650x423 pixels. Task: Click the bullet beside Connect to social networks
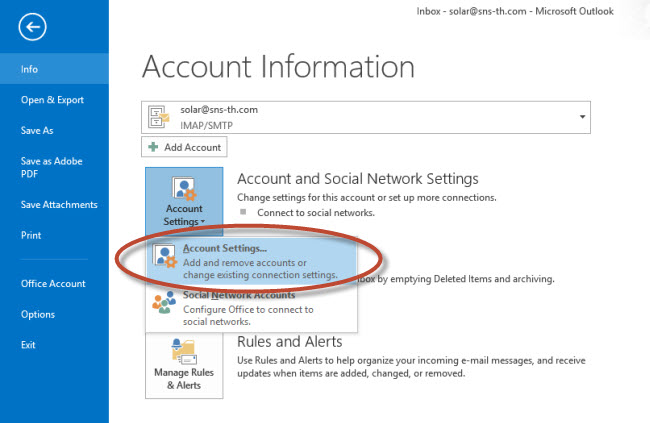(243, 212)
